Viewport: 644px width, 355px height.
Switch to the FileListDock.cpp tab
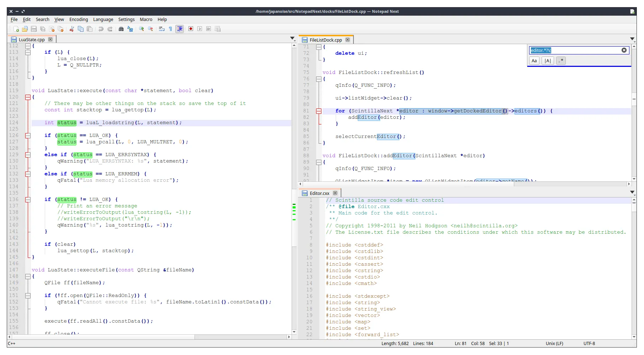coord(325,40)
